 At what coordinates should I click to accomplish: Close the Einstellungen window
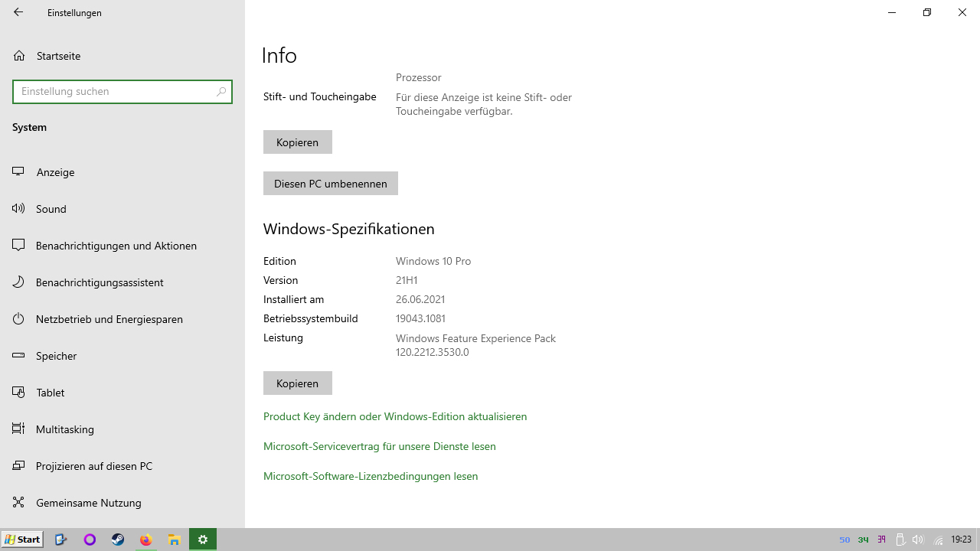[x=962, y=12]
